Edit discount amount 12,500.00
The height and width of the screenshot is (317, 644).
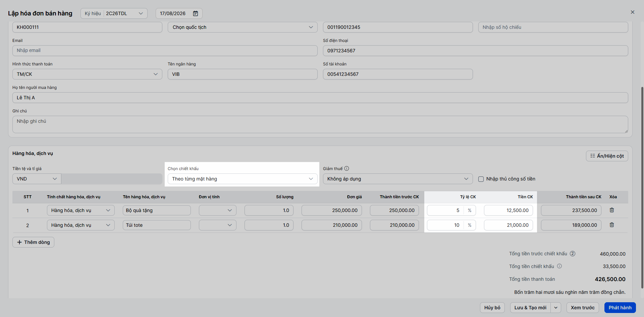tap(508, 210)
